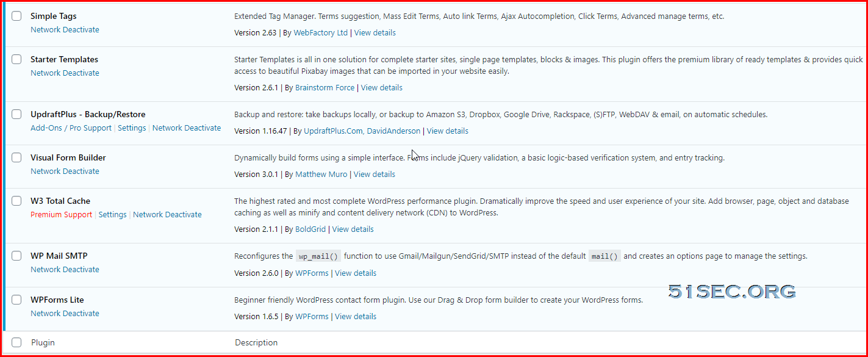Click the Visual Form Builder plugin name
The height and width of the screenshot is (357, 868).
(x=68, y=157)
